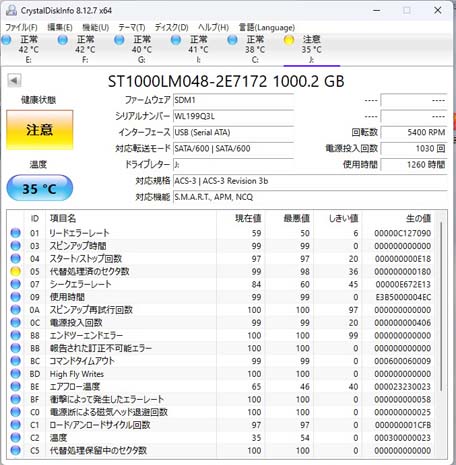
Task: Open the 編集(E) menu
Action: click(x=60, y=27)
